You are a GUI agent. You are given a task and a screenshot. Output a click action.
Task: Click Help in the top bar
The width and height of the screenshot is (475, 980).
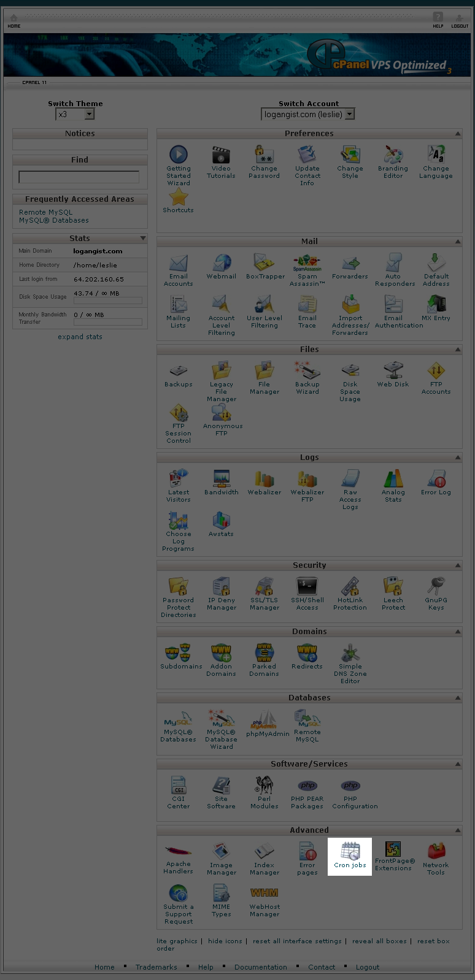pyautogui.click(x=438, y=20)
